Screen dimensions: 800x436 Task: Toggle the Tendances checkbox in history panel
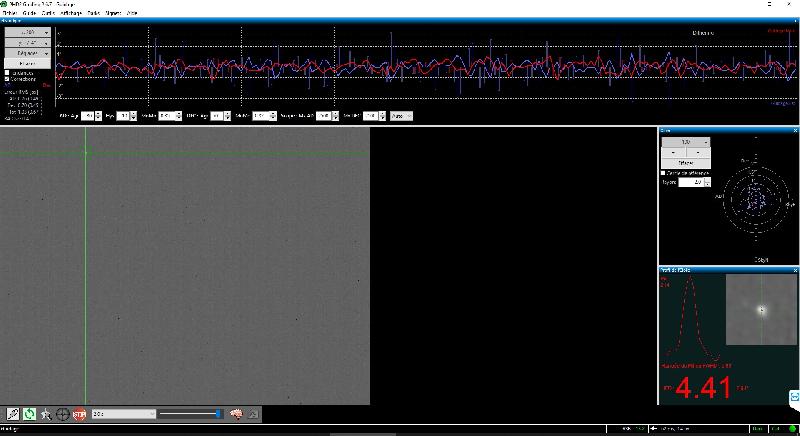[x=7, y=73]
